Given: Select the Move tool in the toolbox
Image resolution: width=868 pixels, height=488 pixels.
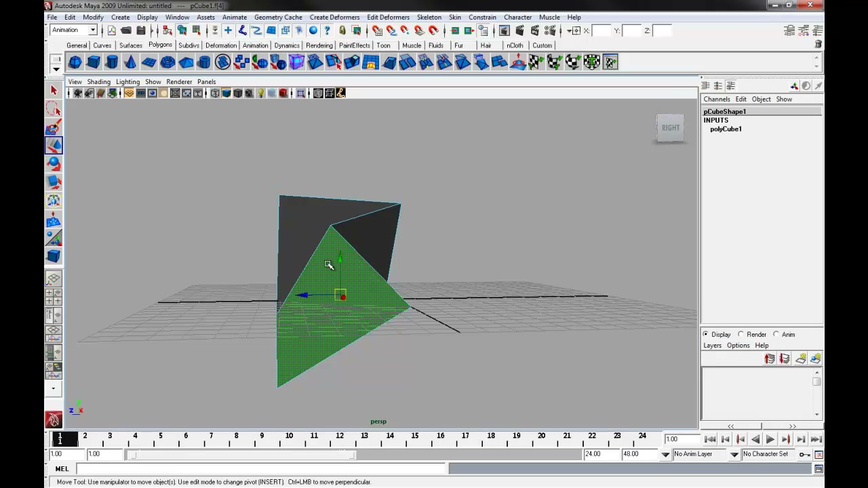Looking at the screenshot, I should 54,145.
